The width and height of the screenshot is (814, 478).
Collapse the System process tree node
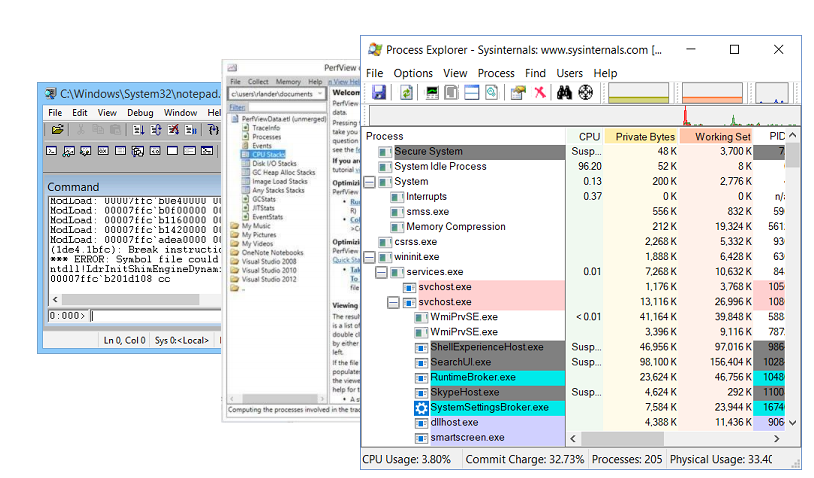(369, 182)
